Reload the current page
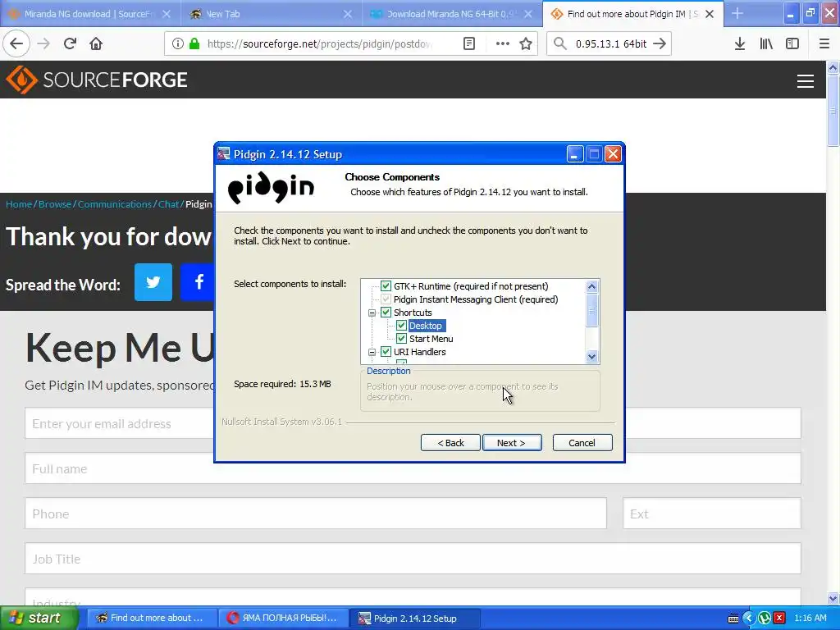Screen dimensions: 840x630 pyautogui.click(x=70, y=43)
